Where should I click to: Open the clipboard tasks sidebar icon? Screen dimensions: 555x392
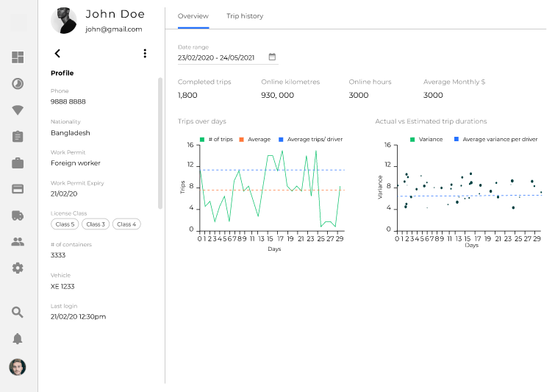click(x=18, y=137)
